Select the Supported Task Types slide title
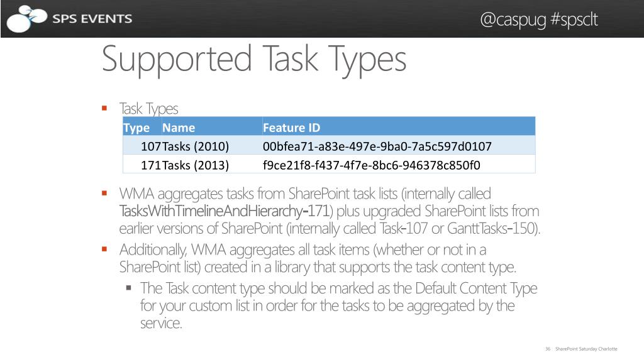Image resolution: width=644 pixels, height=362 pixels. 254,60
